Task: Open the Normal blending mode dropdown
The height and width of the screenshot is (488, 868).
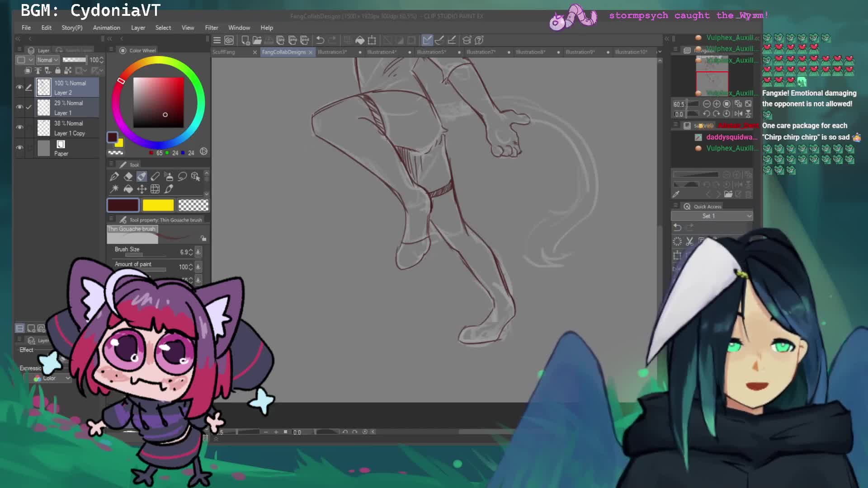Action: pos(47,60)
